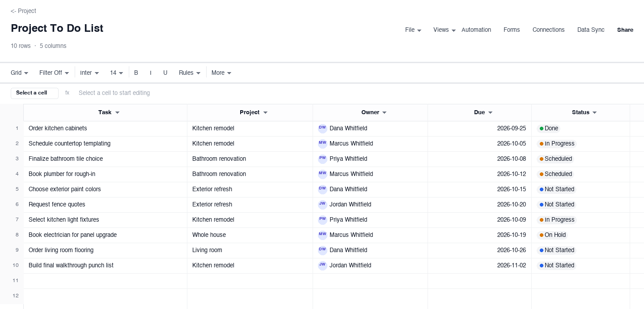Click the fx formula icon
Screen dimensions: 644x309
pos(68,93)
